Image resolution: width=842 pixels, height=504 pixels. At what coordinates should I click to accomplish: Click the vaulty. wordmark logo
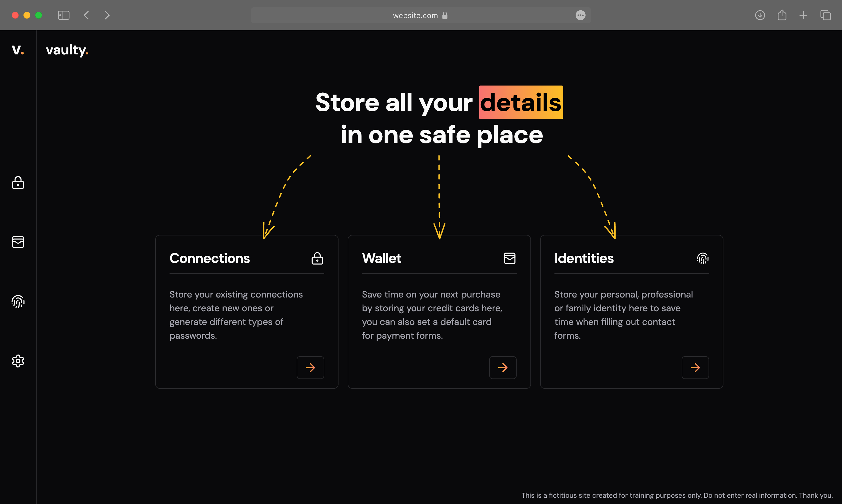click(x=67, y=50)
